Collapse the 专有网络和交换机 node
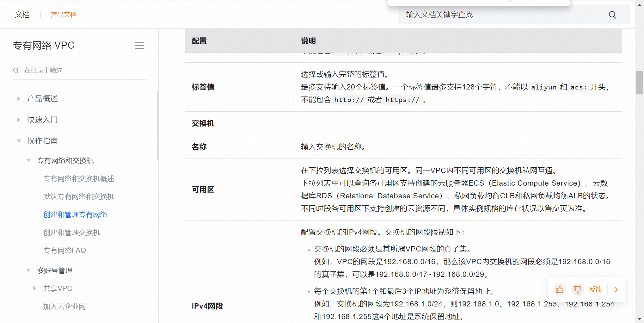644x323 pixels. pos(29,160)
